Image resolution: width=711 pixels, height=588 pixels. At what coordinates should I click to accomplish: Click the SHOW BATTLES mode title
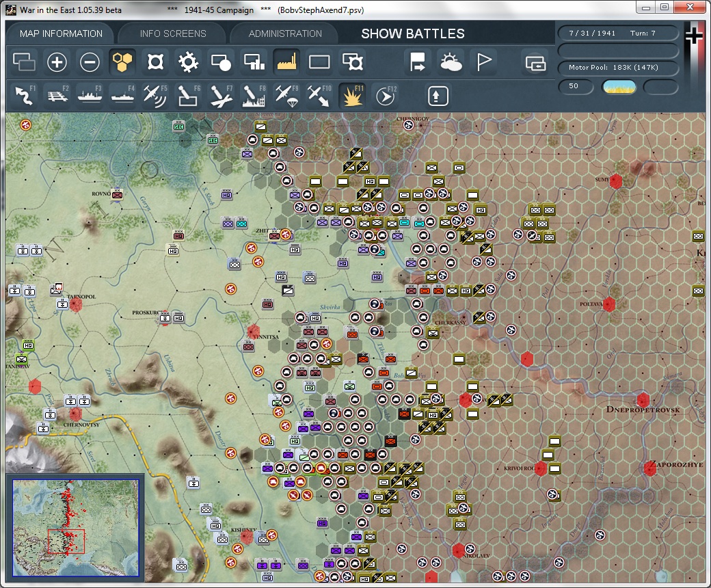(413, 34)
